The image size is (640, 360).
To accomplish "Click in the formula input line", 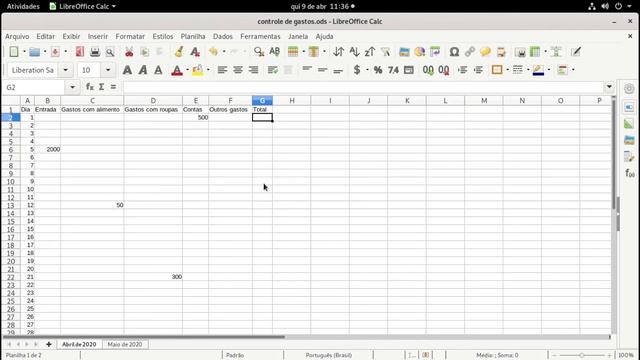I will click(363, 87).
